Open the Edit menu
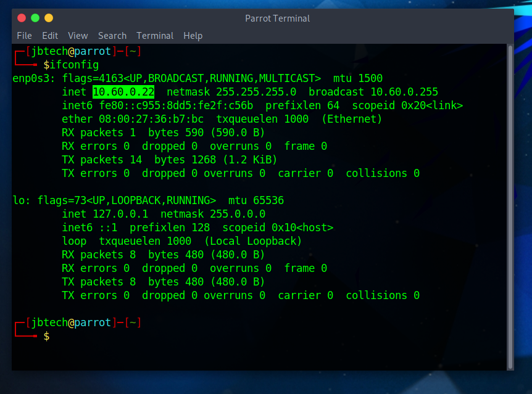Screen dimensions: 532x394 [50, 36]
